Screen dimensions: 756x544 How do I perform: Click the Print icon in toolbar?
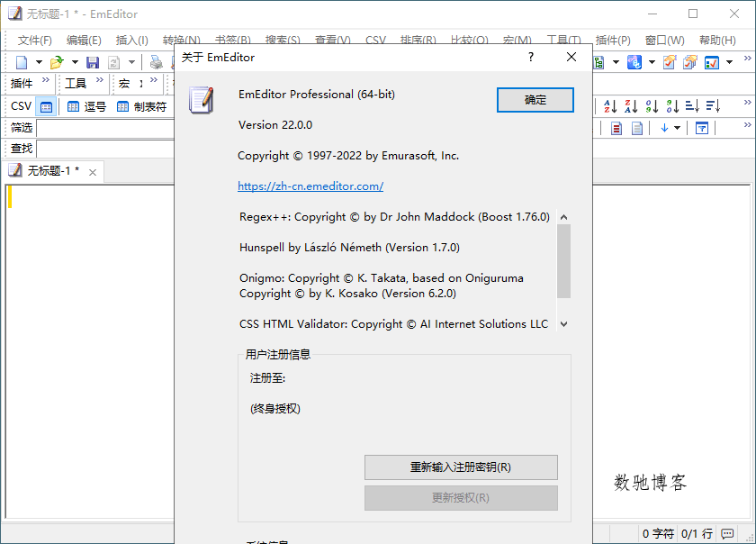[157, 62]
